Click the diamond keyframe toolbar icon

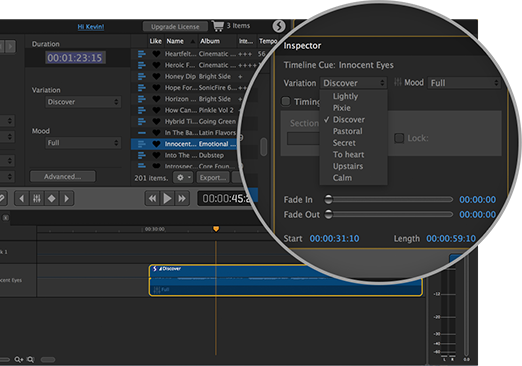(52, 199)
